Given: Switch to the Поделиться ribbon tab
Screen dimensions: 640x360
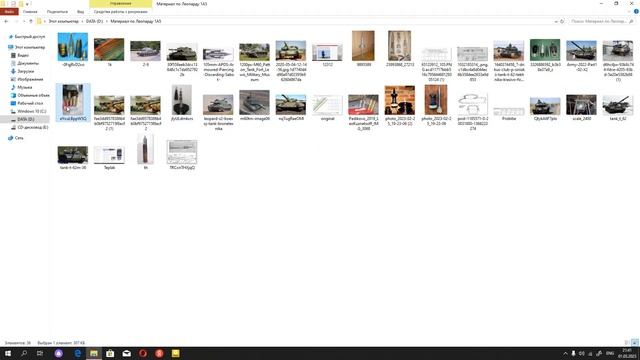Looking at the screenshot, I should tap(57, 12).
